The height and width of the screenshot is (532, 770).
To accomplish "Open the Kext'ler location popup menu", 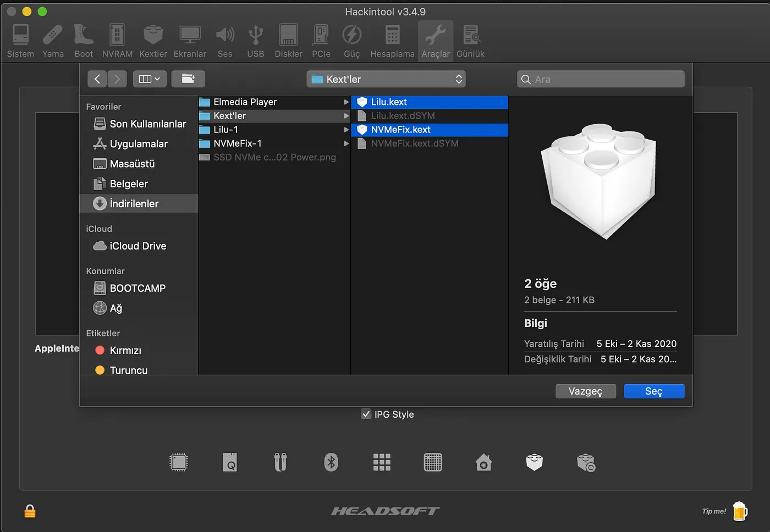I will (386, 79).
